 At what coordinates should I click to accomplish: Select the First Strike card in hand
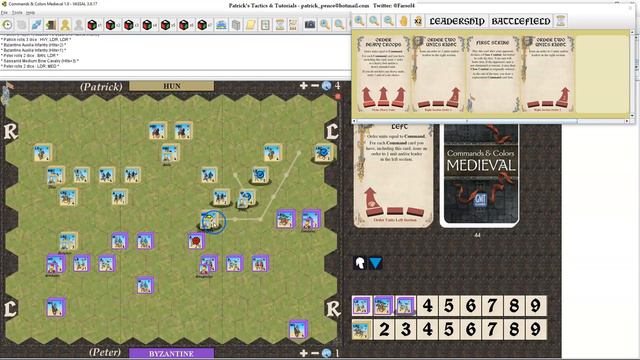(x=492, y=74)
